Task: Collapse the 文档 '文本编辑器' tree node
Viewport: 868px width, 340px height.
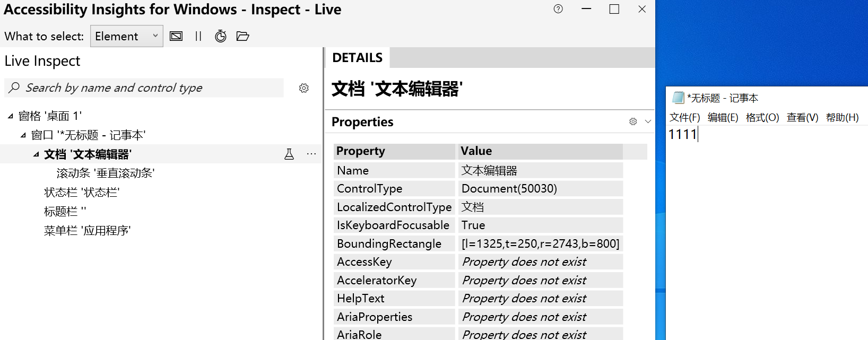Action: point(36,154)
